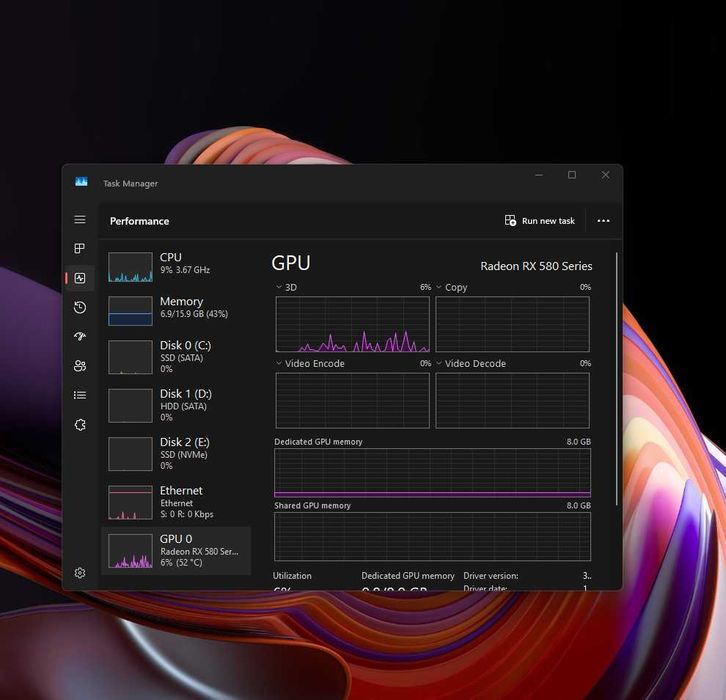The width and height of the screenshot is (726, 700).
Task: Select the Performance page icon
Action: coord(80,278)
